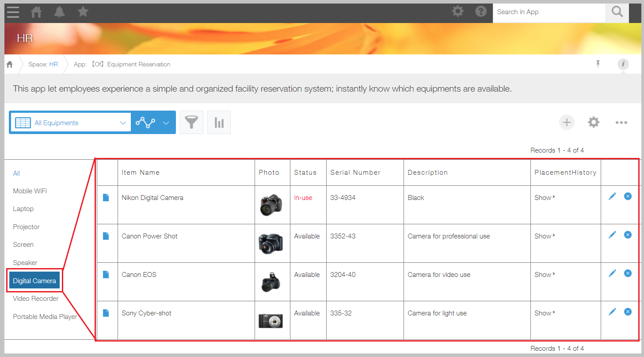Select the Video Recorder category
Screen dimensions: 644x357
pyautogui.click(x=36, y=299)
